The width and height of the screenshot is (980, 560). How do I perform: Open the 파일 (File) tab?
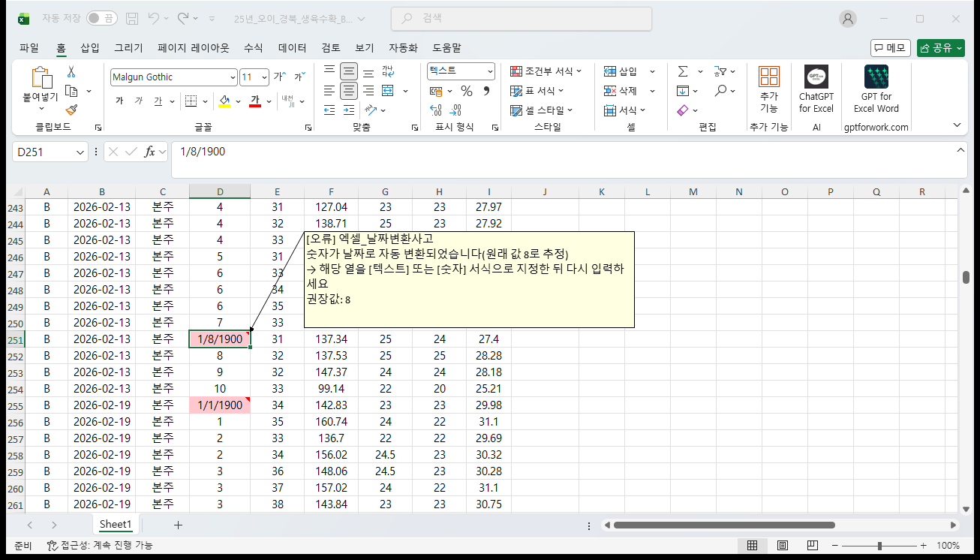point(29,47)
